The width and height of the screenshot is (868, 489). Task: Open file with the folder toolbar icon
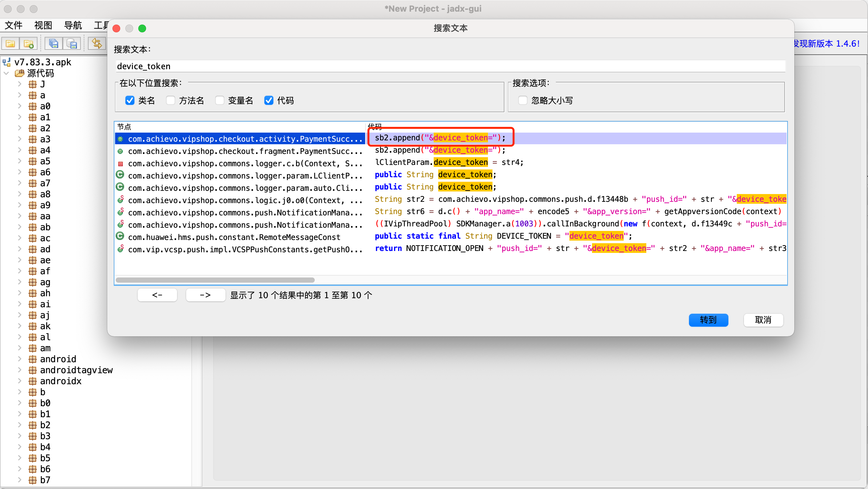pos(10,44)
